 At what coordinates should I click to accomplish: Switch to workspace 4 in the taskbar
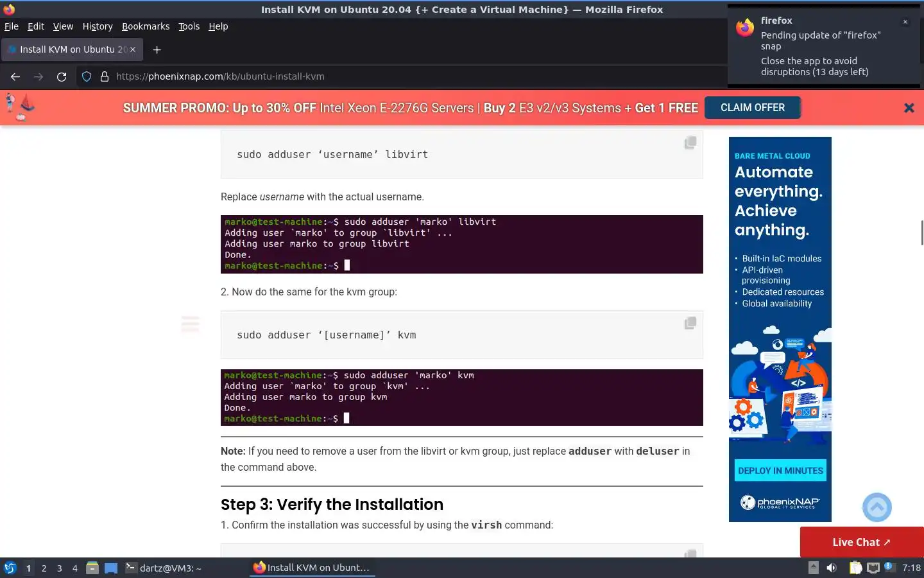pyautogui.click(x=75, y=568)
